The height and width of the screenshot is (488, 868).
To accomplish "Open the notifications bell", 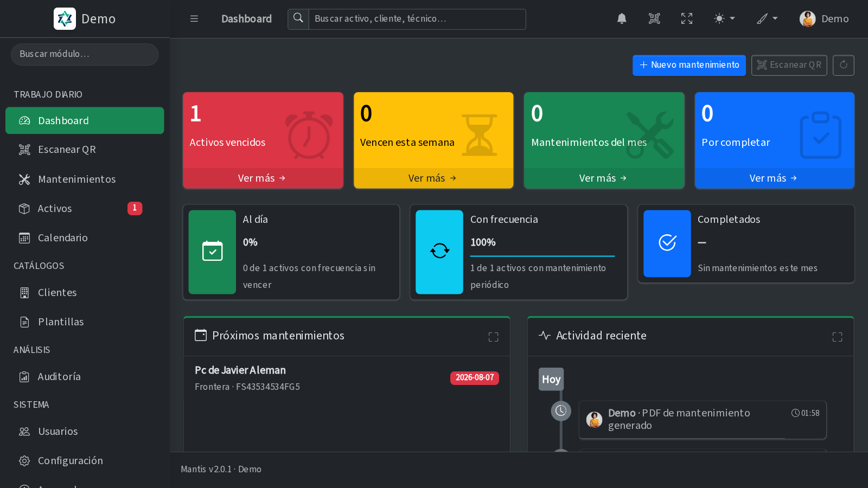I will click(622, 19).
